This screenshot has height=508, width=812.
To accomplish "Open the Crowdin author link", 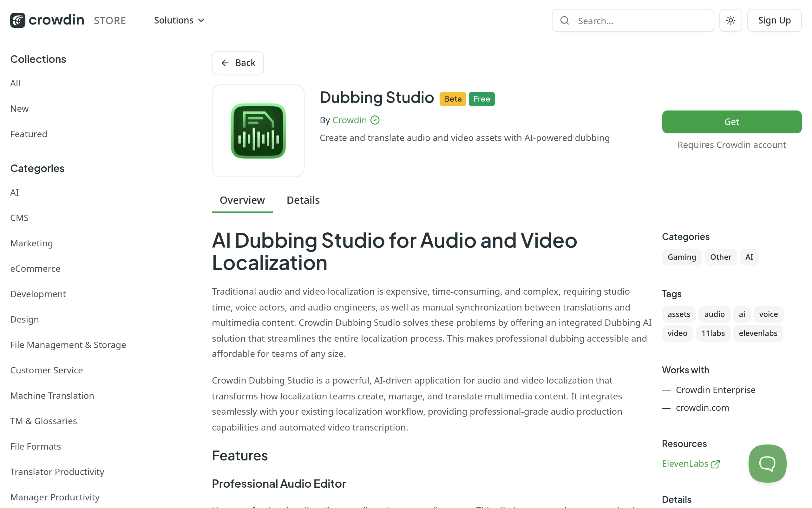I will click(x=350, y=120).
